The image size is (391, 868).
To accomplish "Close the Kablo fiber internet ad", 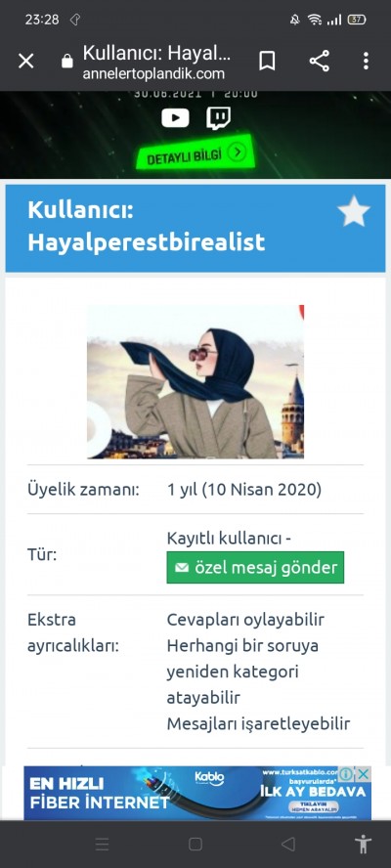I will click(363, 774).
